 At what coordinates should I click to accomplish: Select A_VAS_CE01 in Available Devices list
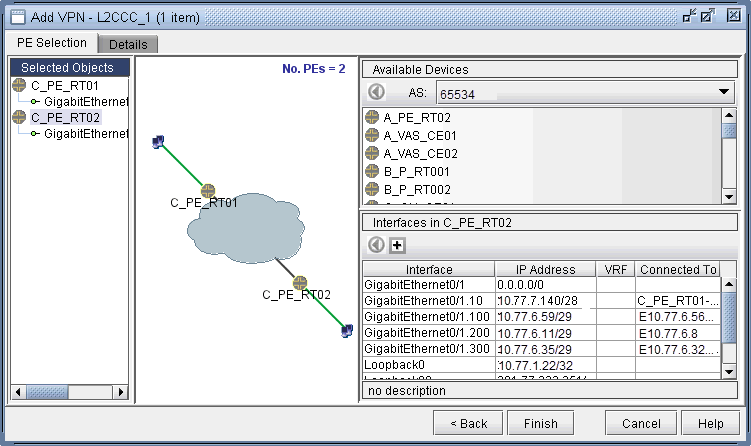pyautogui.click(x=420, y=135)
